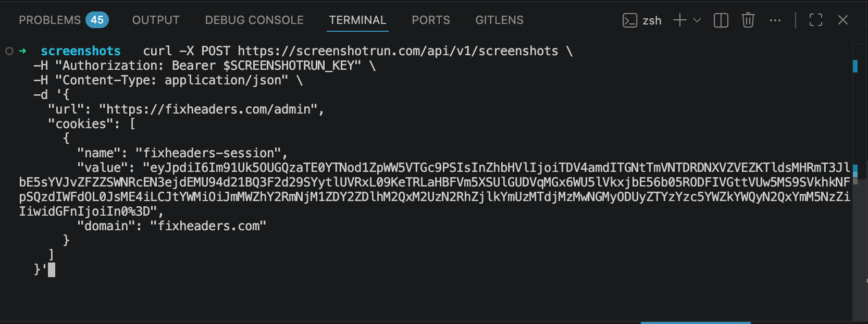Click the blinking cursor at the prompt

51,270
